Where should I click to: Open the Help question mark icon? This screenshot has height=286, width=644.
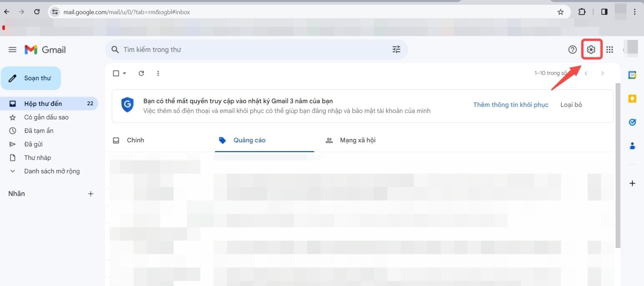click(572, 50)
